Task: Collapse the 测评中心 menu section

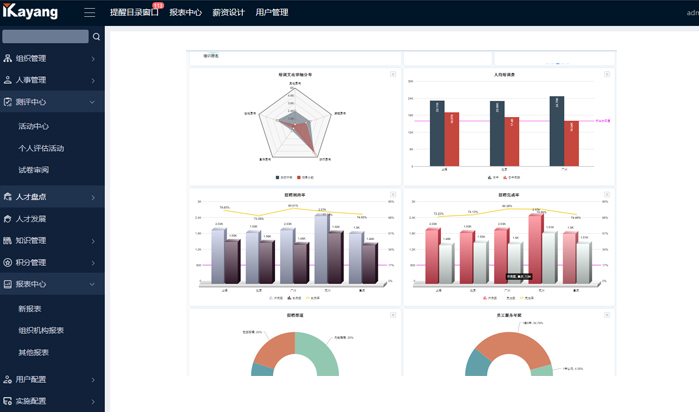Action: [92, 102]
